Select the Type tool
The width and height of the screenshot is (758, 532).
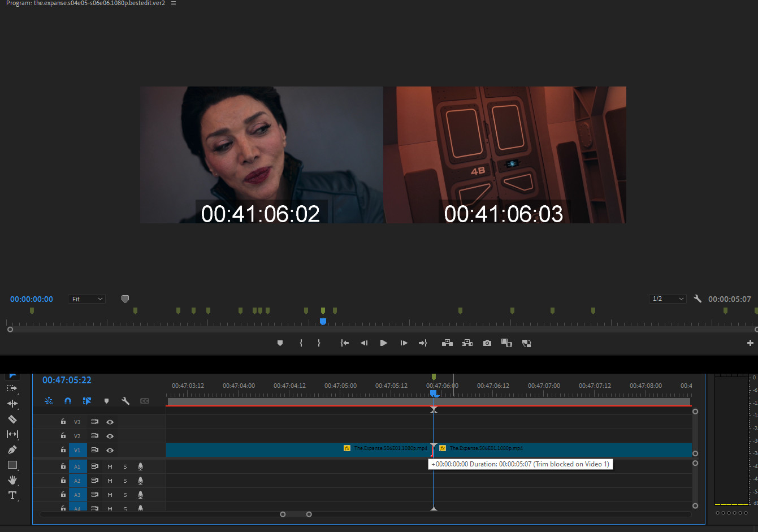[12, 495]
